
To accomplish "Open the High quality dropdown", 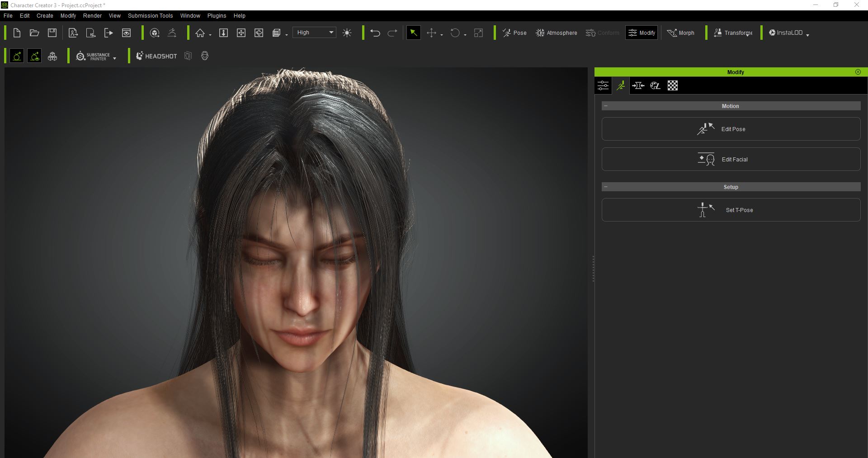I will (314, 33).
